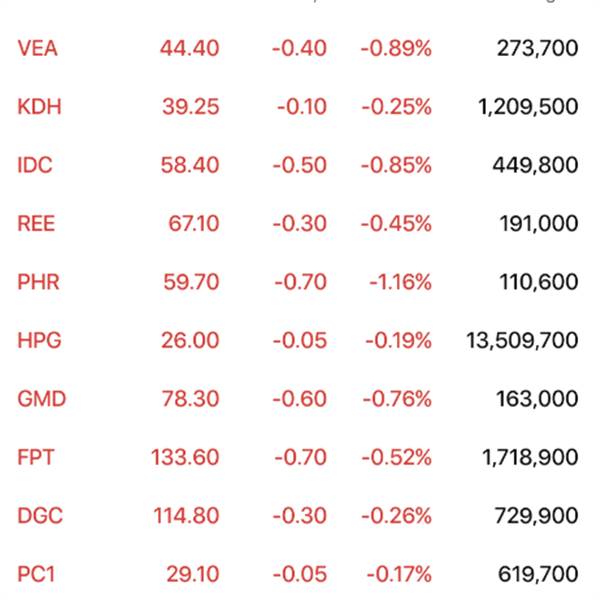Select the KDH ticker symbol

tap(40, 106)
